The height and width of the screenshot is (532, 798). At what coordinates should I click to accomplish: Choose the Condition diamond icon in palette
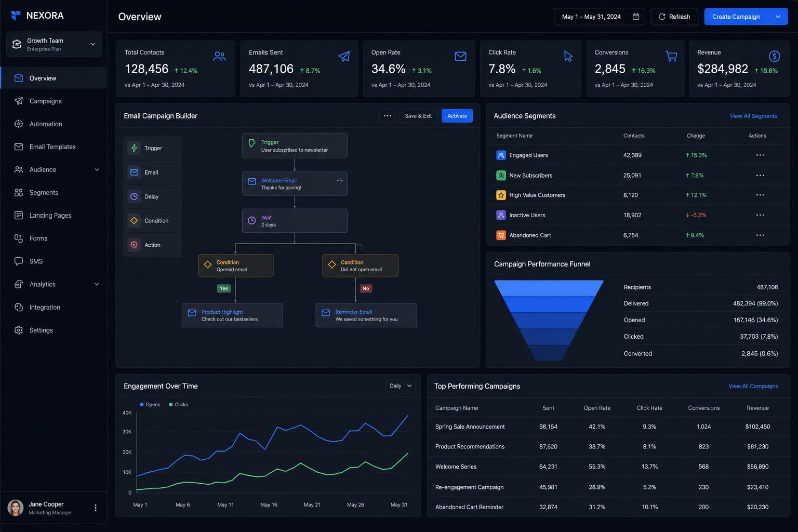point(134,221)
